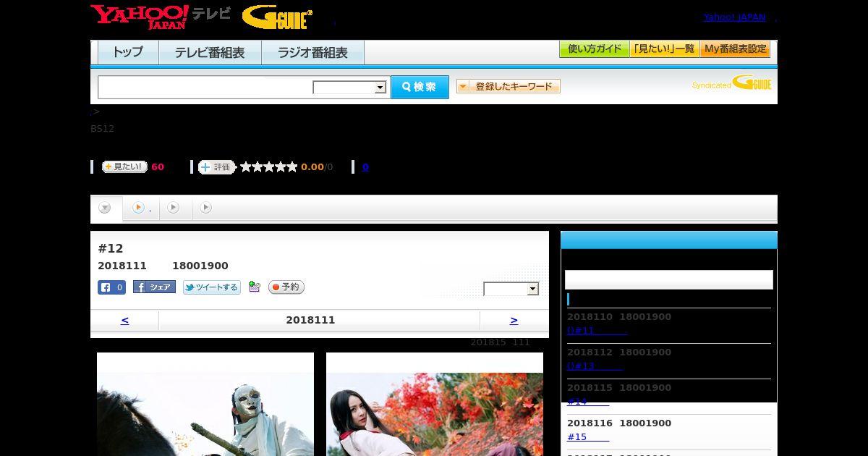Click the white input box in sidebar
868x456 pixels.
coord(669,280)
